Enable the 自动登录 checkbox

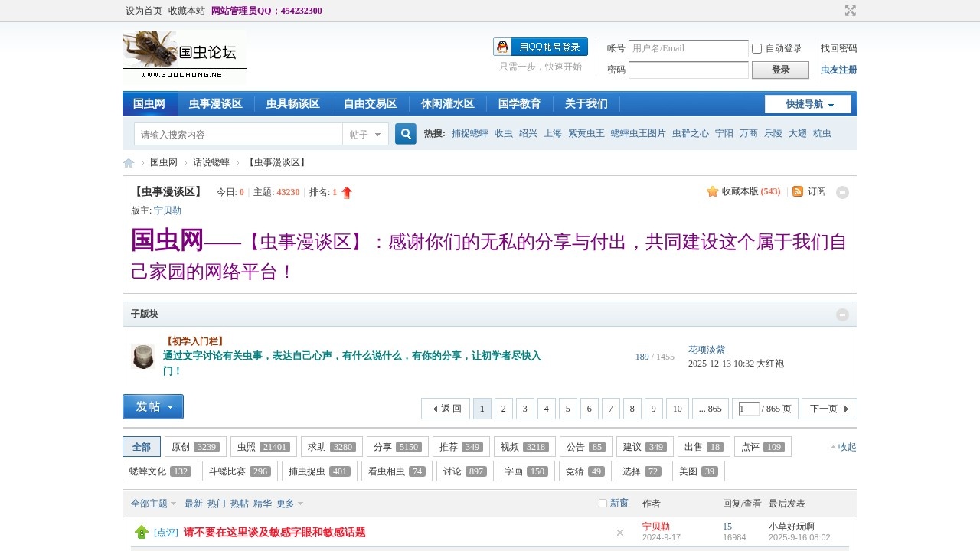point(756,48)
